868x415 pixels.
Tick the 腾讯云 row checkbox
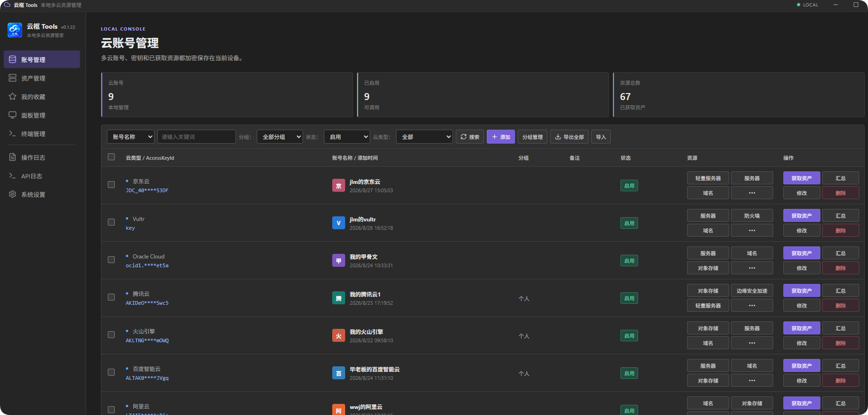tap(111, 297)
